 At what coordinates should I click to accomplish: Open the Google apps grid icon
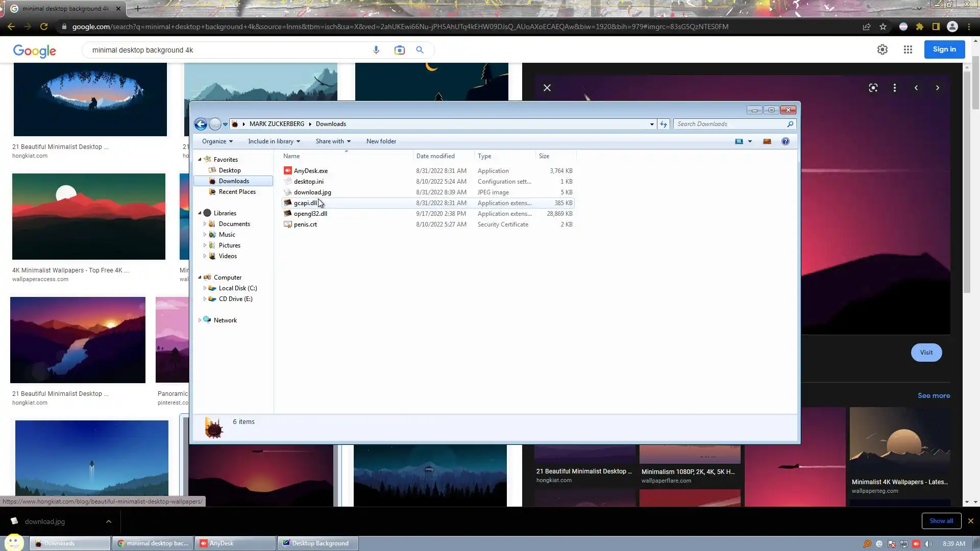coord(908,49)
